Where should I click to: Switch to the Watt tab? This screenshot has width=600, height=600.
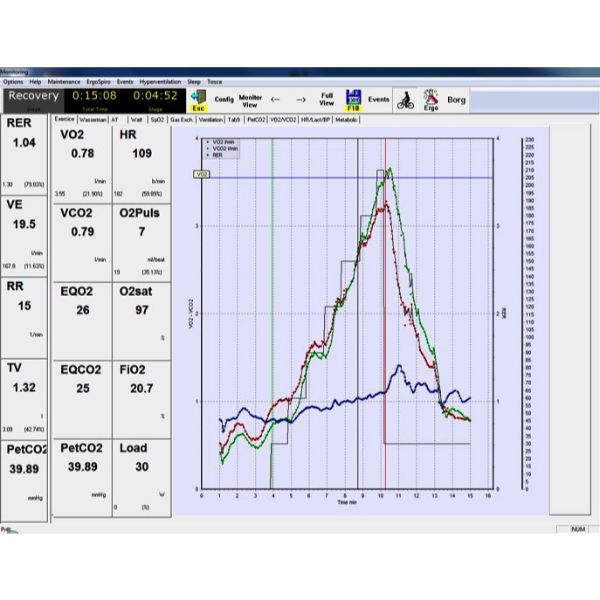(x=137, y=120)
